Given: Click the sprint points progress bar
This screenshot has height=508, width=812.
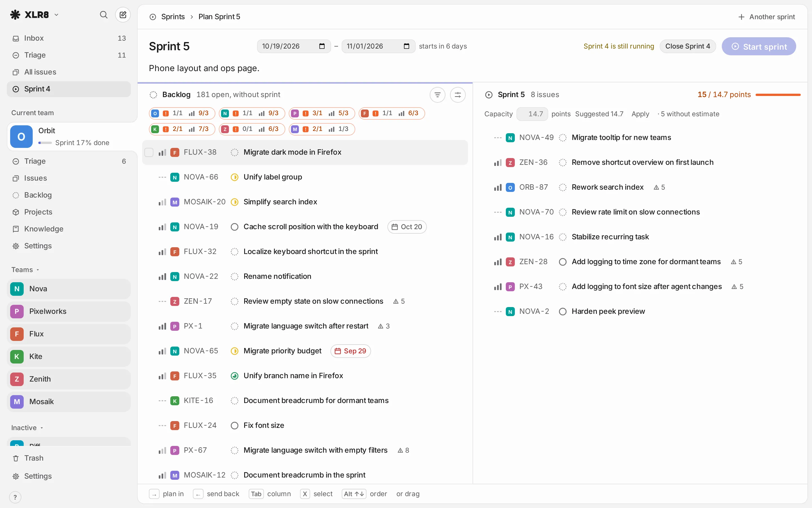Looking at the screenshot, I should click(778, 95).
